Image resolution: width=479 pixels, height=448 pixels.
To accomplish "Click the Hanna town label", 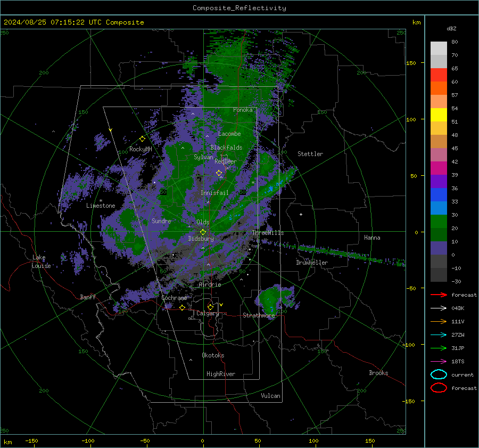I will click(x=372, y=238).
